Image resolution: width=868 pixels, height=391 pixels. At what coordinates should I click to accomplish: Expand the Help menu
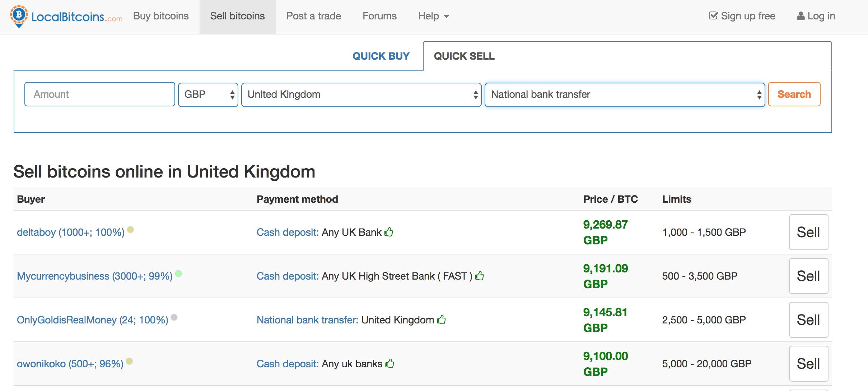433,16
